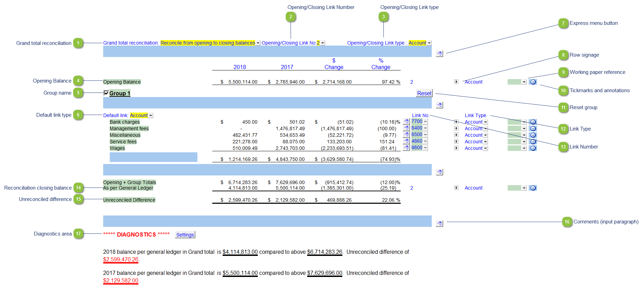Open link number dropdown next to 8500
Screen dimensions: 644x288
point(425,135)
